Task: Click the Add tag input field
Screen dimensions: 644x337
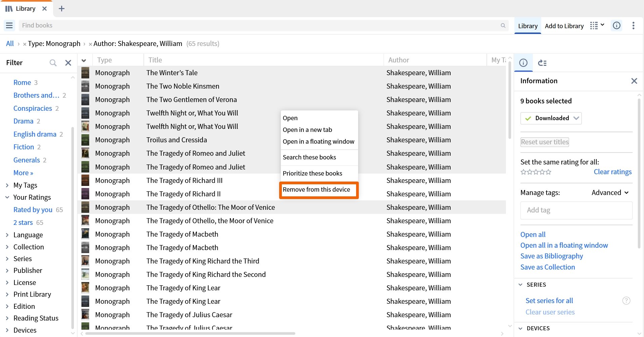Action: click(x=576, y=210)
